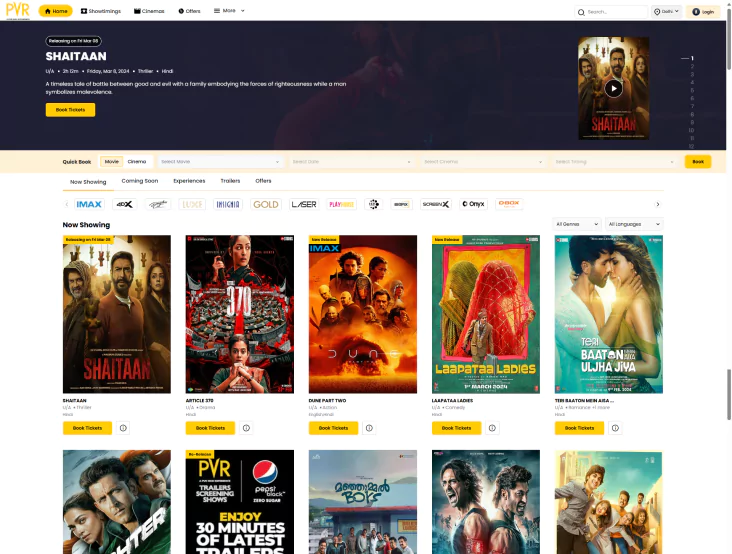Click info icon for Dune Part Two
This screenshot has width=732, height=554.
click(x=369, y=428)
